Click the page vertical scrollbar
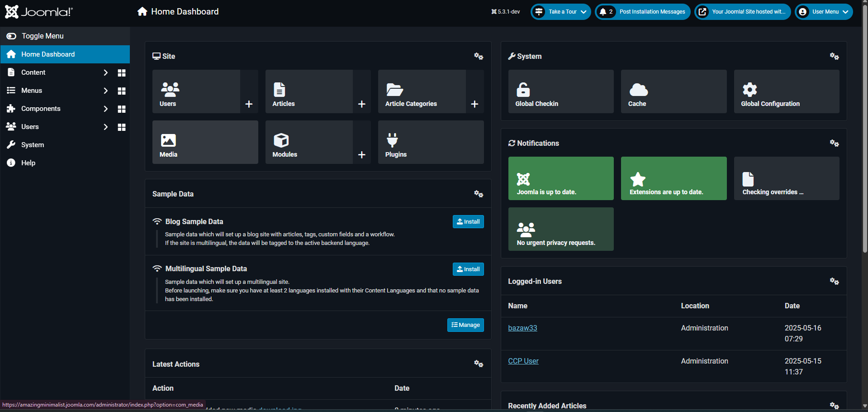Screen dimensions: 868x412 pos(865,136)
